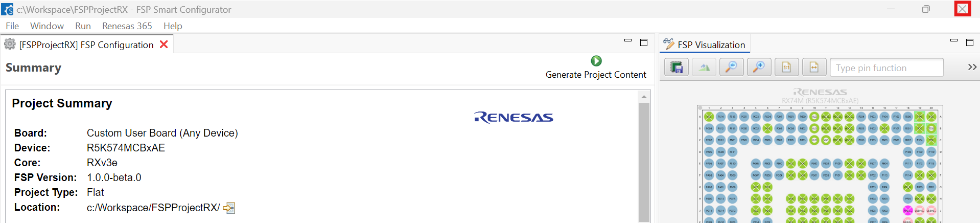Viewport: 980px width, 223px height.
Task: Reset package view to 1:1 scale
Action: (787, 68)
